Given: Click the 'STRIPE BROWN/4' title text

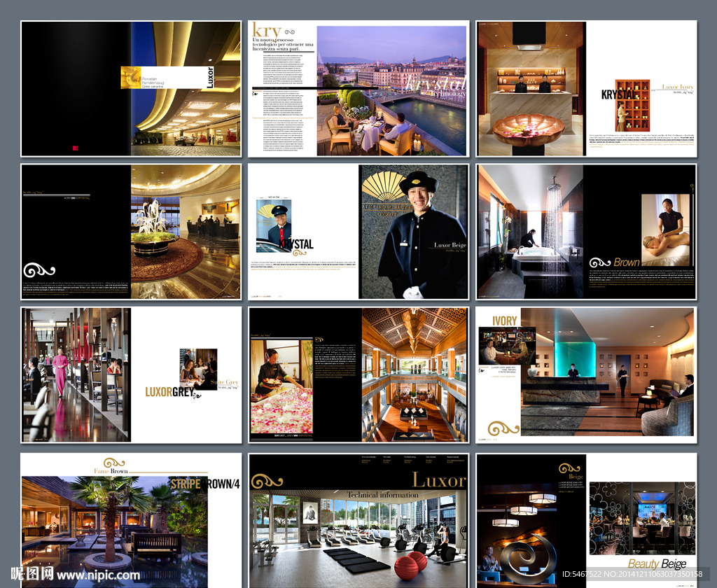Looking at the screenshot, I should (205, 484).
